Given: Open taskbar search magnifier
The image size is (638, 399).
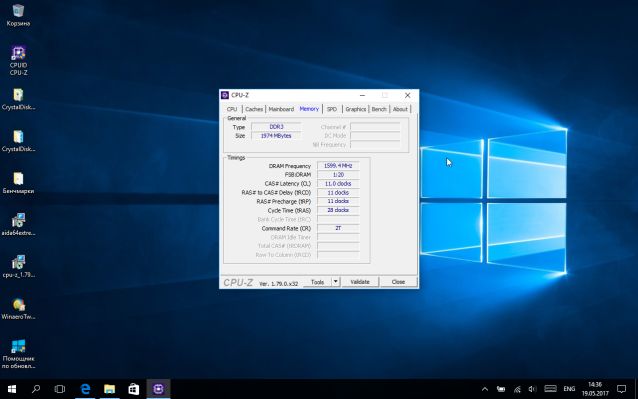Looking at the screenshot, I should pyautogui.click(x=36, y=389).
